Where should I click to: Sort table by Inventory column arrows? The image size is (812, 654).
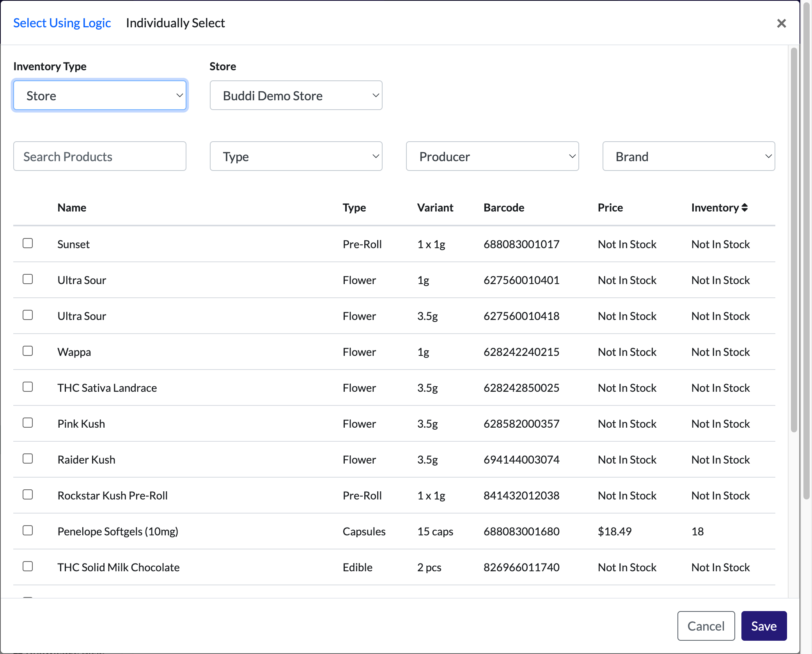click(x=745, y=208)
